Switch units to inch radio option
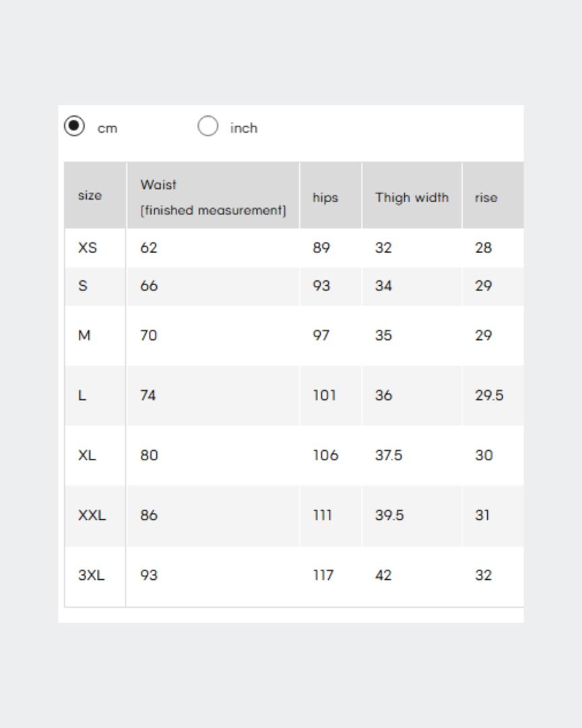This screenshot has height=728, width=582. (x=207, y=126)
